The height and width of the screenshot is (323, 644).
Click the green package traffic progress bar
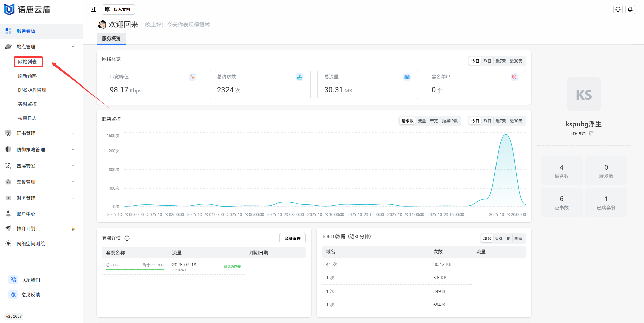click(x=135, y=269)
